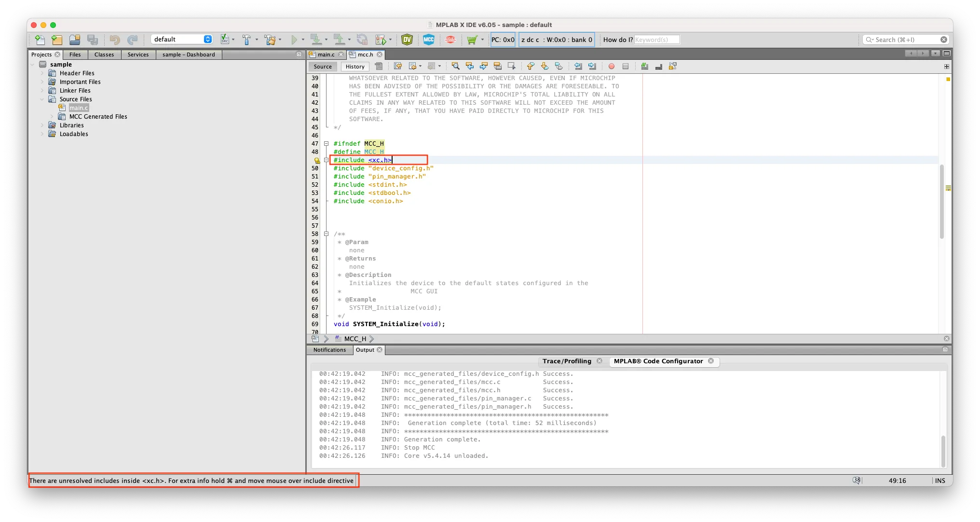Stop Macro Recording gray square button
The image size is (980, 522).
point(626,66)
